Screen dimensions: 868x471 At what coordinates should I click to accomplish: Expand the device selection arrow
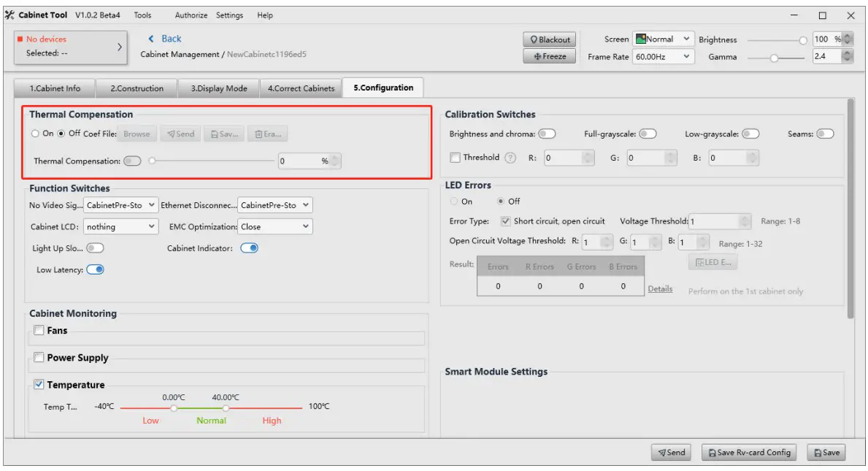[120, 47]
